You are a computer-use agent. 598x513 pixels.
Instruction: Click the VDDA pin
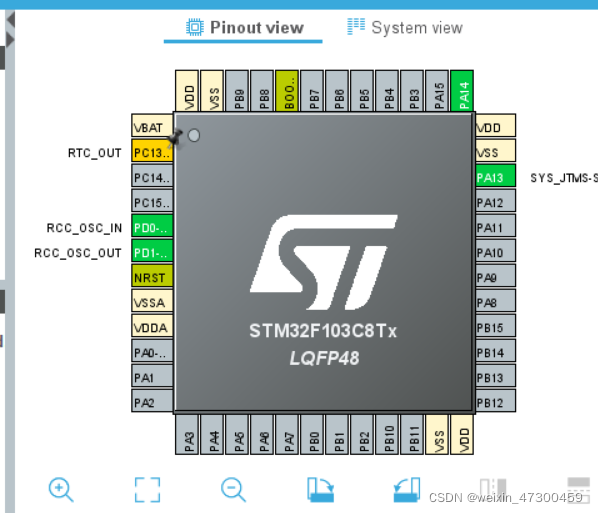[x=152, y=325]
